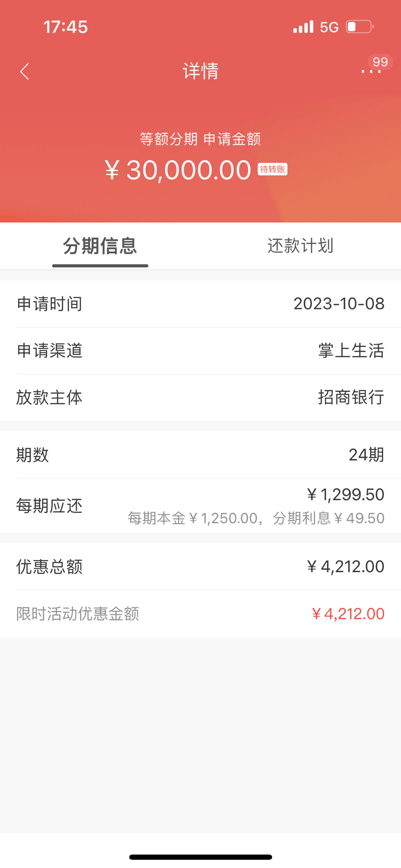
Task: Tap the 每期应还 ¥1,299.50 amount
Action: [346, 494]
